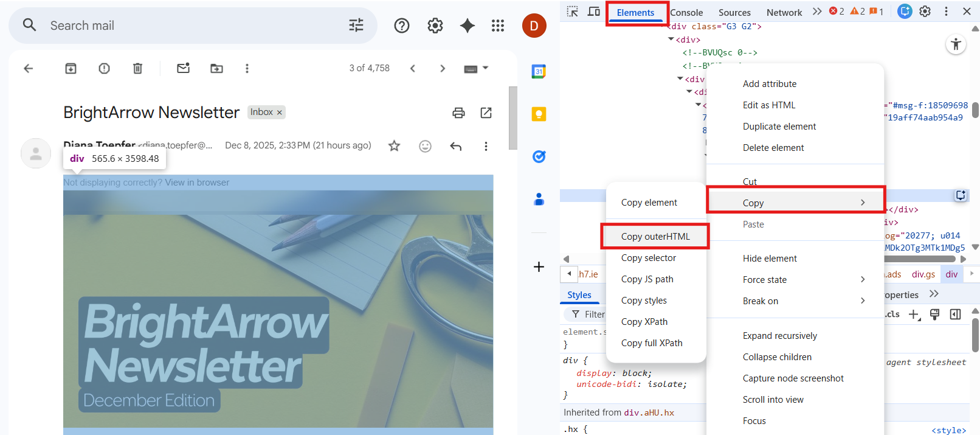The height and width of the screenshot is (435, 980).
Task: Switch to the Elements tab
Action: click(x=635, y=12)
